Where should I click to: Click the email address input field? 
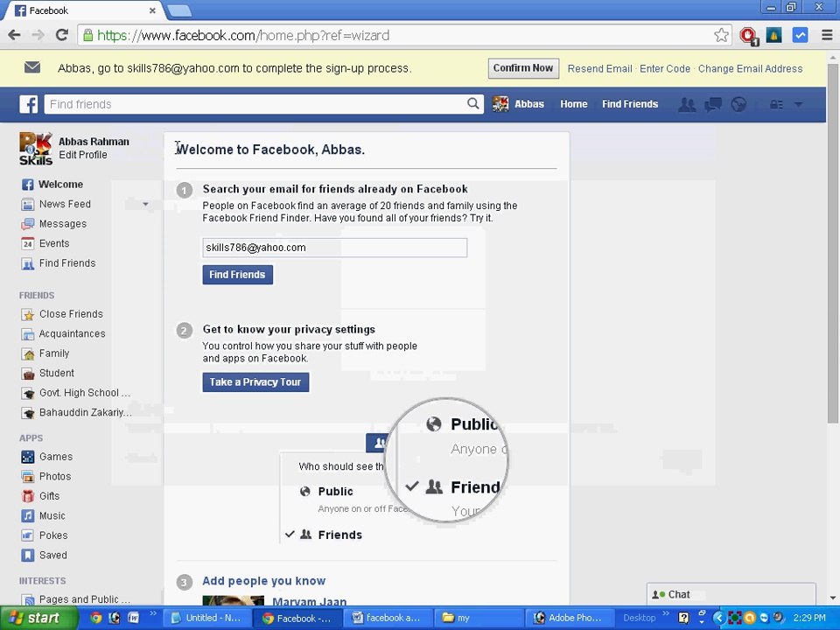pyautogui.click(x=335, y=248)
